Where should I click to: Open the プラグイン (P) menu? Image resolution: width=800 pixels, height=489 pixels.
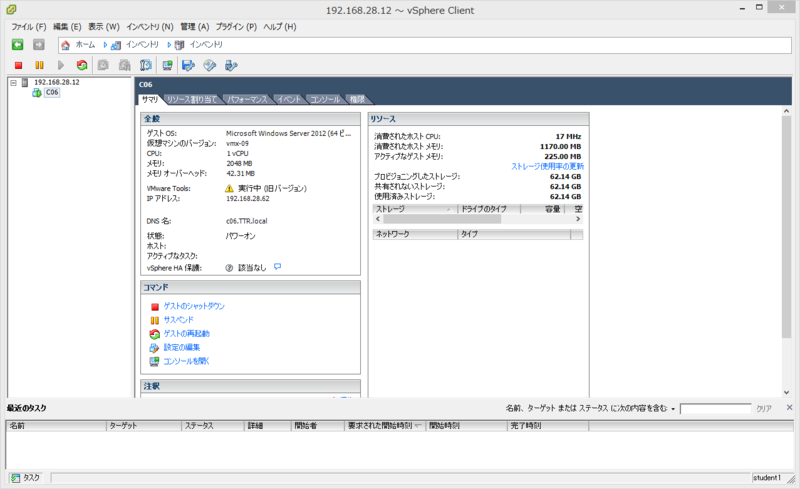coord(236,27)
